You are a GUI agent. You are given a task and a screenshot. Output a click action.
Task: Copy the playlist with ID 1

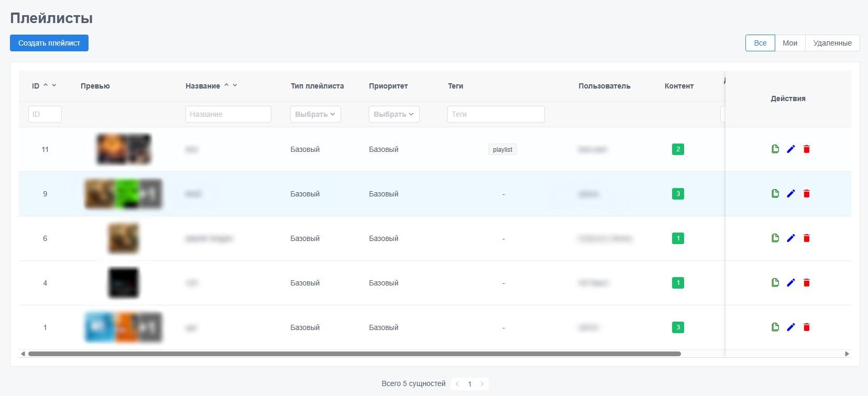[x=775, y=327]
